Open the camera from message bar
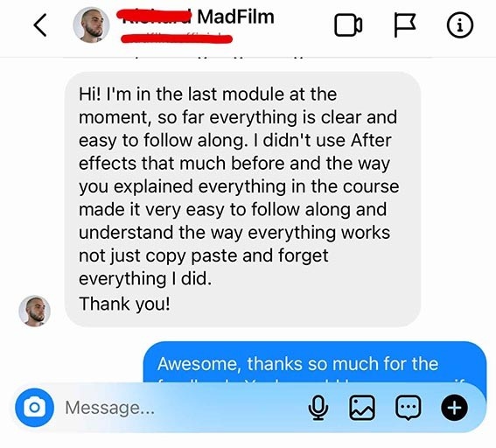Viewport: 496px width, 448px height. (34, 407)
